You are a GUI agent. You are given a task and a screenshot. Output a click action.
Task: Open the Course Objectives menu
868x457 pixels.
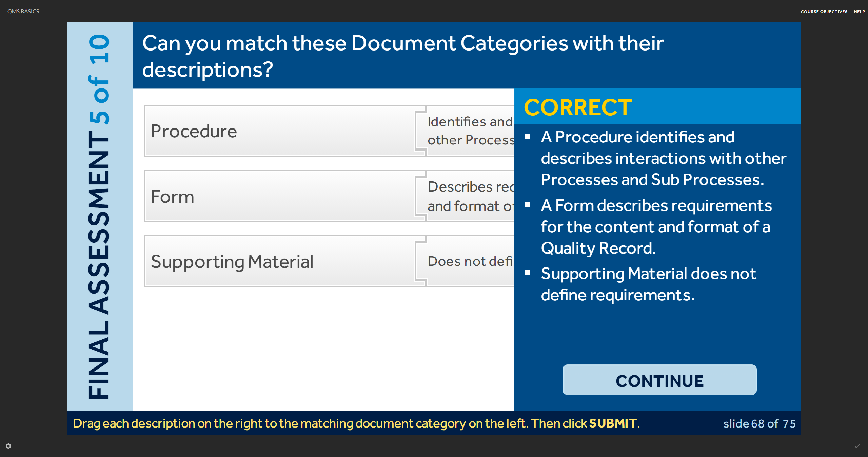[x=824, y=12]
